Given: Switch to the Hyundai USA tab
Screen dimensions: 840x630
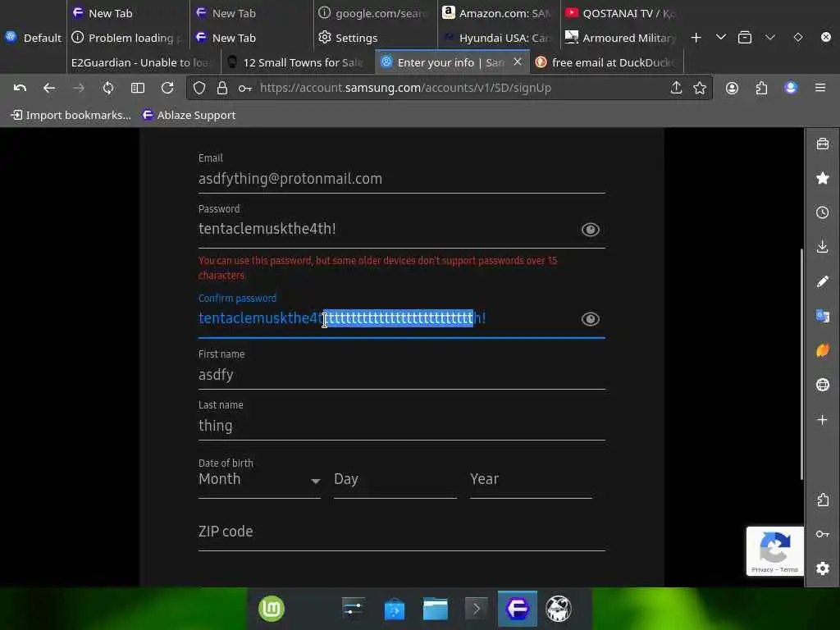Looking at the screenshot, I should tap(498, 38).
